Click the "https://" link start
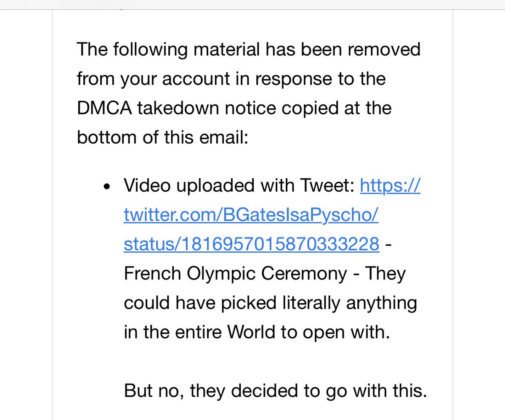The height and width of the screenshot is (420, 505). point(390,186)
